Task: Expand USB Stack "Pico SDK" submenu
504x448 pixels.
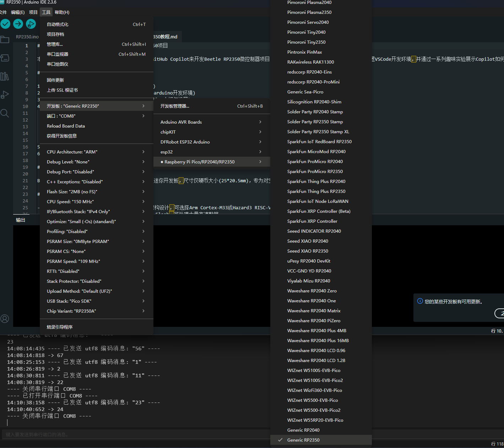Action: click(x=97, y=301)
